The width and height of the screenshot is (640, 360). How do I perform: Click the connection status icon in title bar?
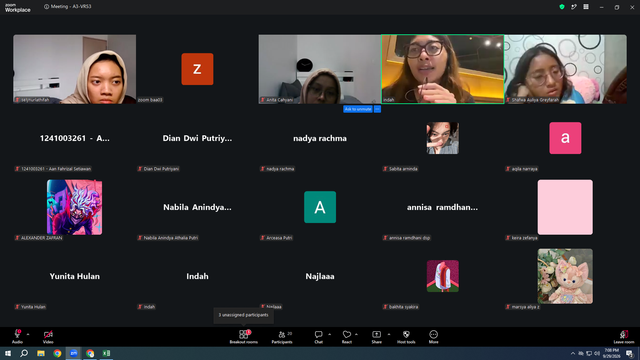pos(574,7)
